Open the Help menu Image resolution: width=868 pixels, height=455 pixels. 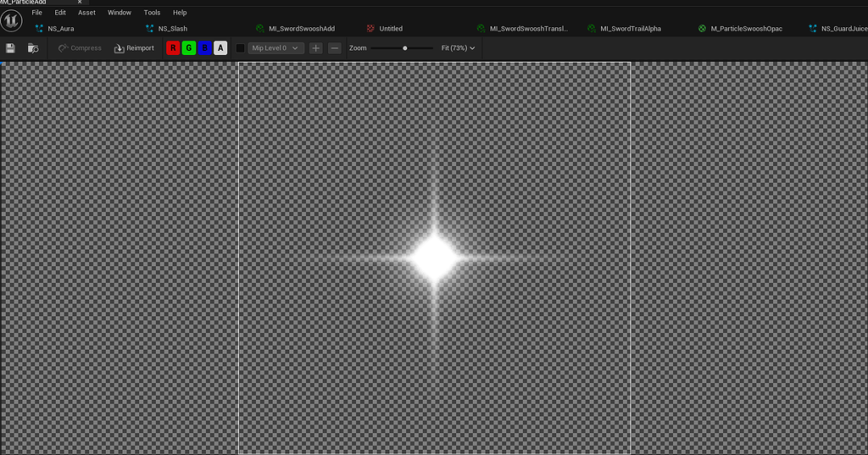(180, 12)
